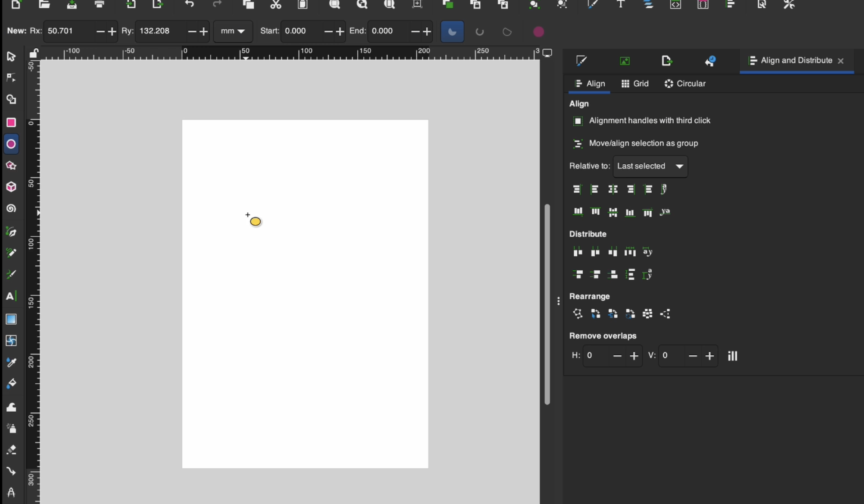Viewport: 864px width, 504px height.
Task: Undo the last action
Action: point(190,5)
